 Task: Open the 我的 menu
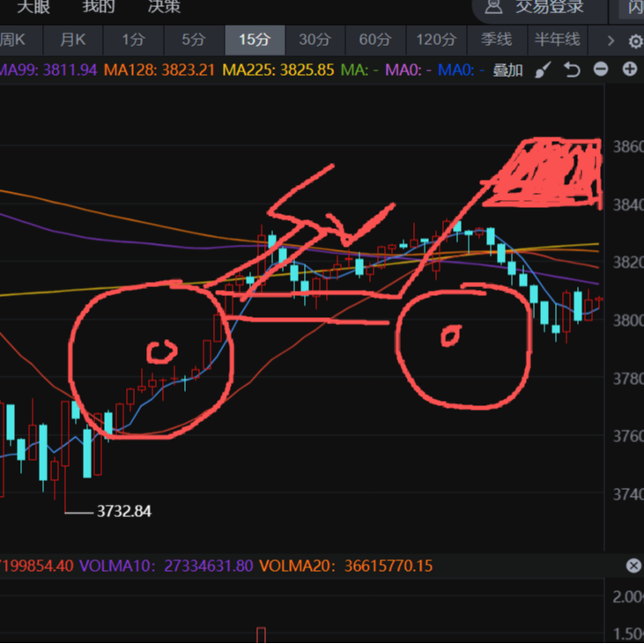(99, 7)
